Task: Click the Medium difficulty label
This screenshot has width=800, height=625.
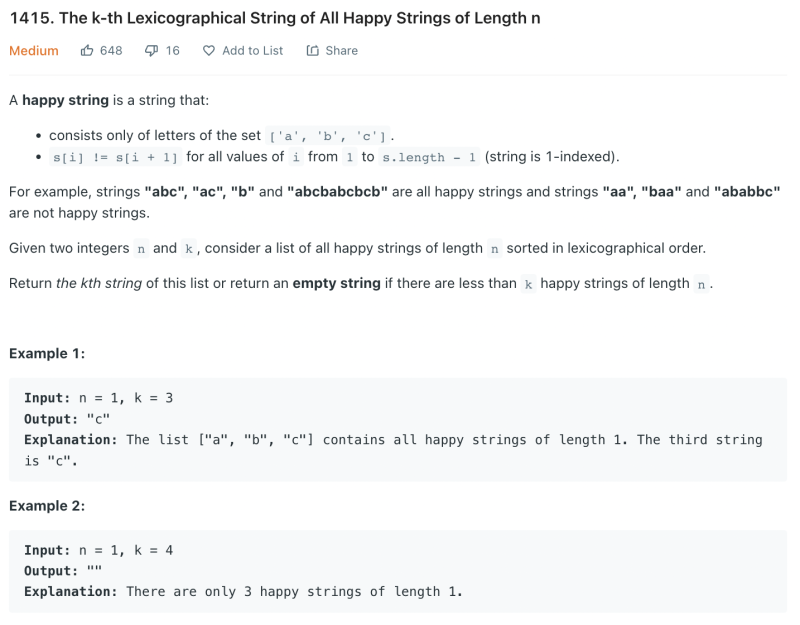Action: coord(34,50)
